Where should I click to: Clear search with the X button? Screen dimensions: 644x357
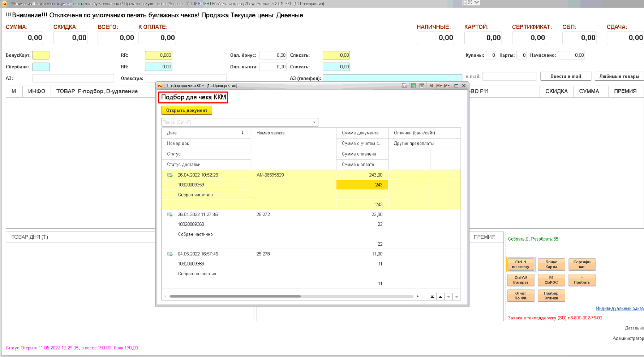pyautogui.click(x=314, y=122)
